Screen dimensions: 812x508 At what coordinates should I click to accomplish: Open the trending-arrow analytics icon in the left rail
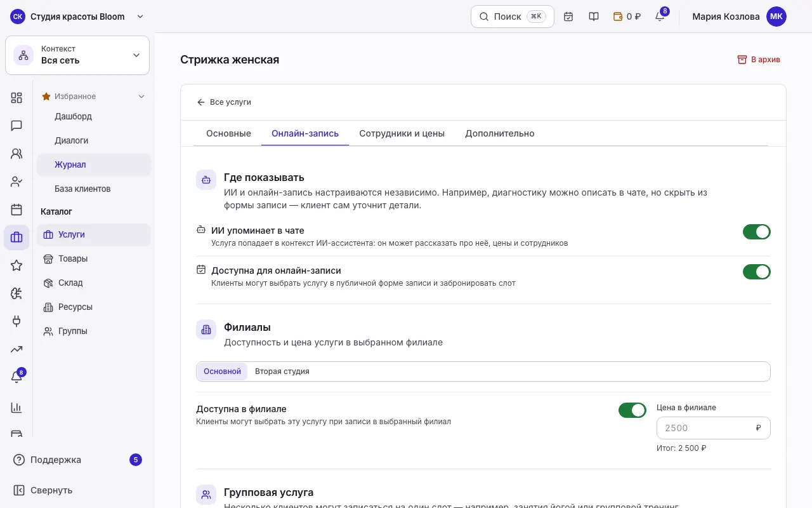(16, 349)
